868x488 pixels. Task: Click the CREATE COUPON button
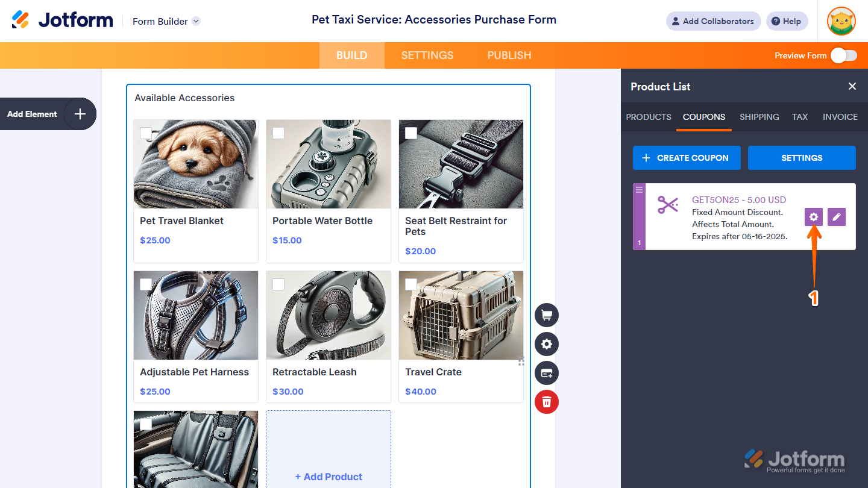[x=687, y=158]
